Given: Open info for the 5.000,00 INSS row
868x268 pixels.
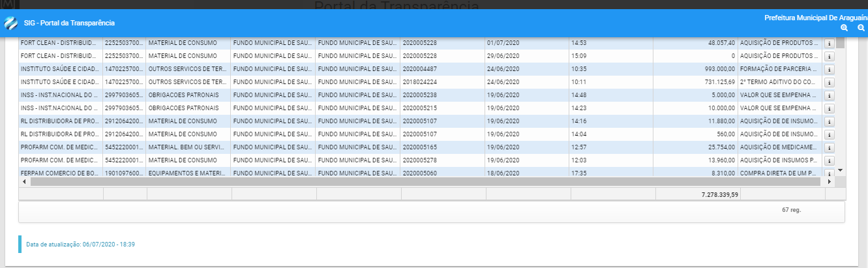Looking at the screenshot, I should point(830,95).
